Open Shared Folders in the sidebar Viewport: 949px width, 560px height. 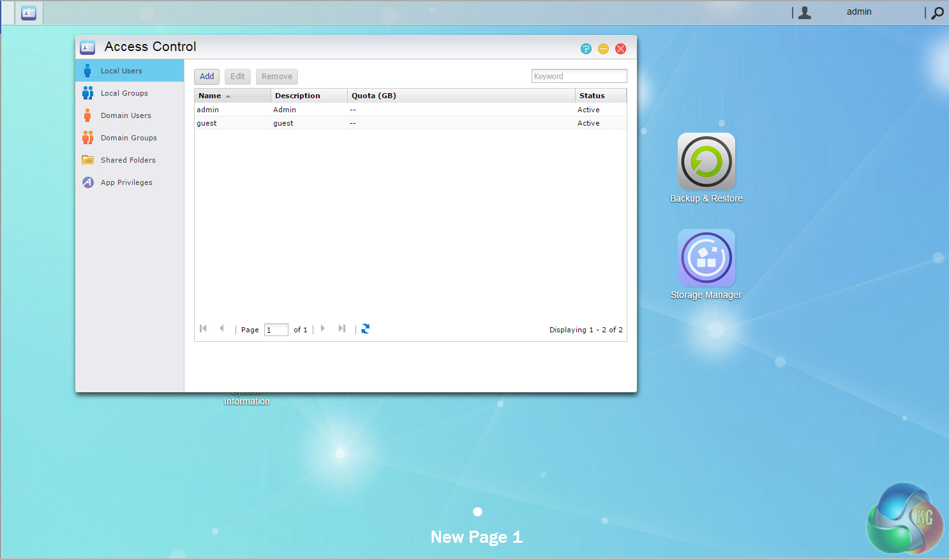pyautogui.click(x=128, y=160)
